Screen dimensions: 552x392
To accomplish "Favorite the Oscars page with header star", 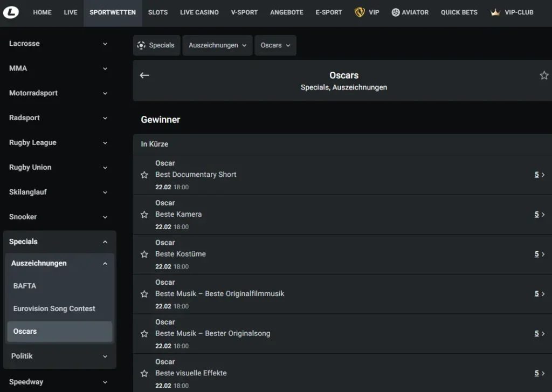I will click(544, 75).
